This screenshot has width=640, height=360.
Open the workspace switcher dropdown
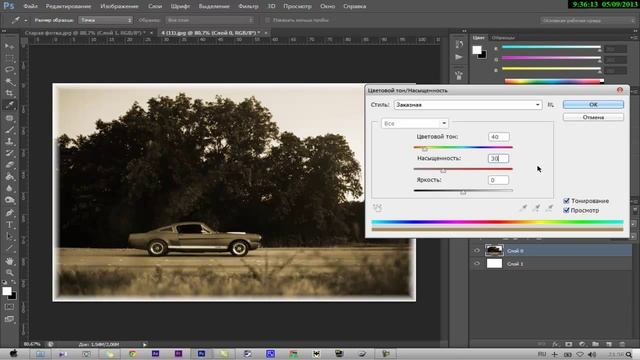[x=588, y=20]
